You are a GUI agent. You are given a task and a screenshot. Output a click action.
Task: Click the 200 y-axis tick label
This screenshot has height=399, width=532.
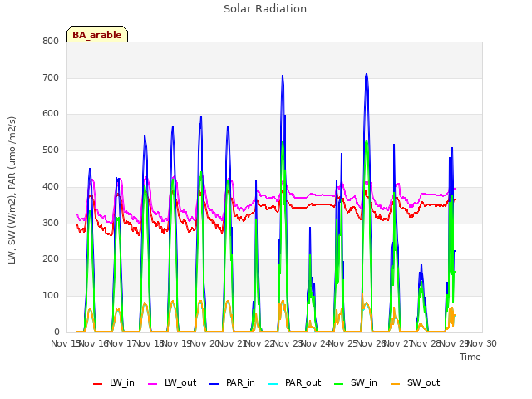click(x=51, y=259)
